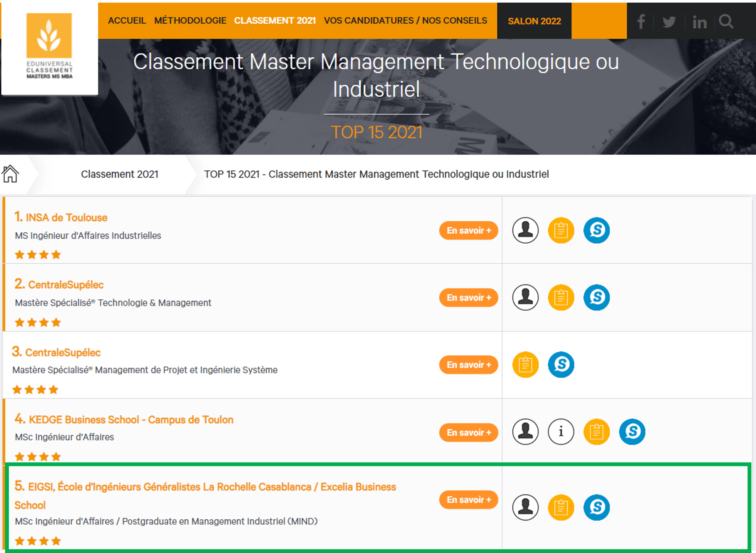
Task: Click En savoir + for Management de Projet
Action: tap(469, 365)
